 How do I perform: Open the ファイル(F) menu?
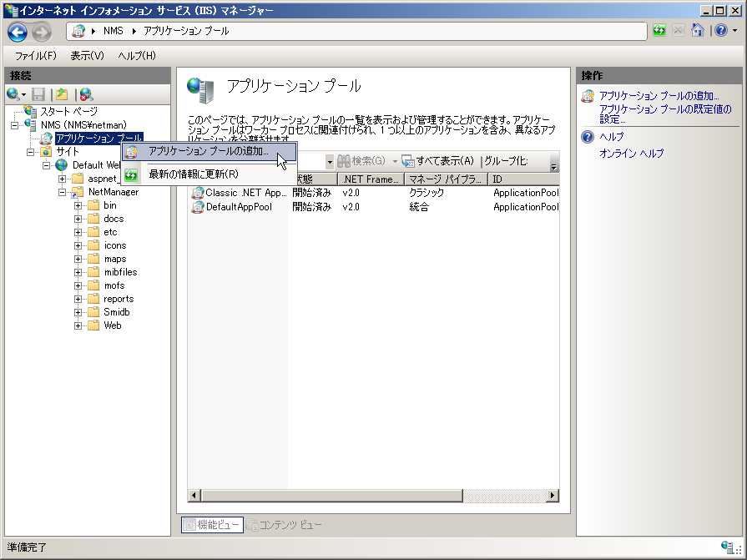(x=36, y=56)
